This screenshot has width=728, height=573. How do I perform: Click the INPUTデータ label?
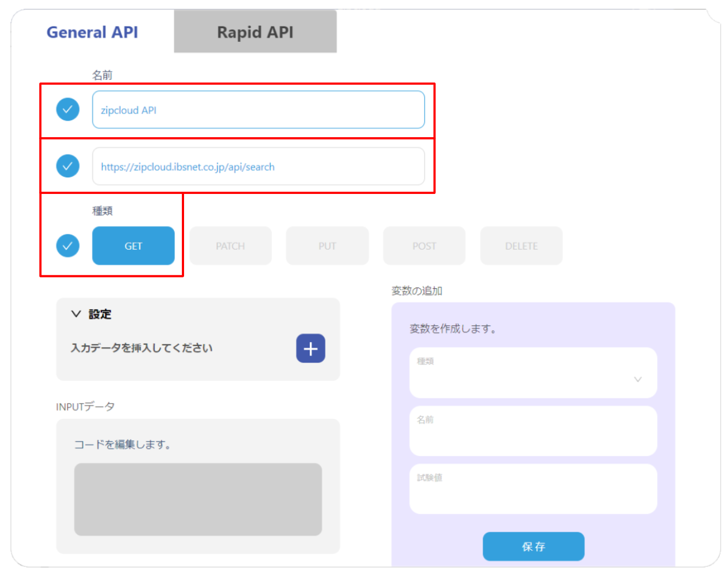click(x=85, y=406)
